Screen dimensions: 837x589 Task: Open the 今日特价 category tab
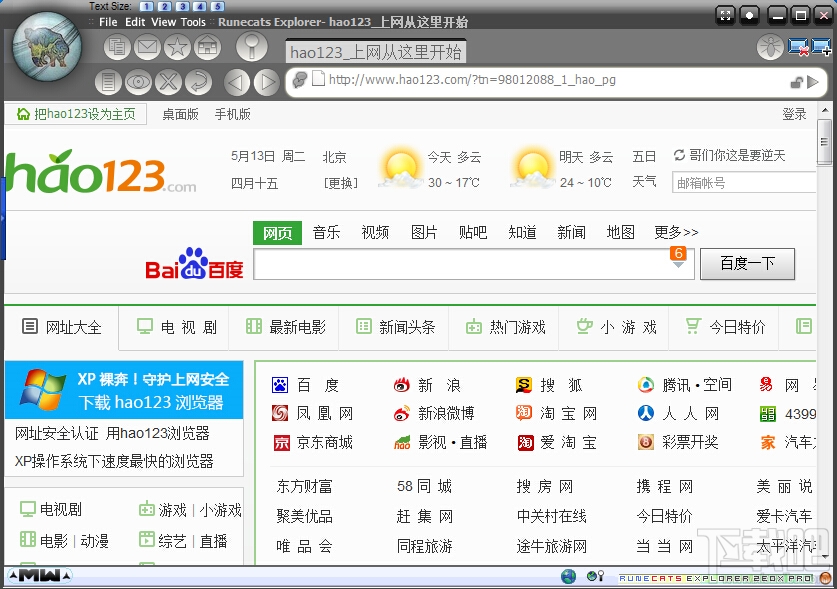coord(725,327)
